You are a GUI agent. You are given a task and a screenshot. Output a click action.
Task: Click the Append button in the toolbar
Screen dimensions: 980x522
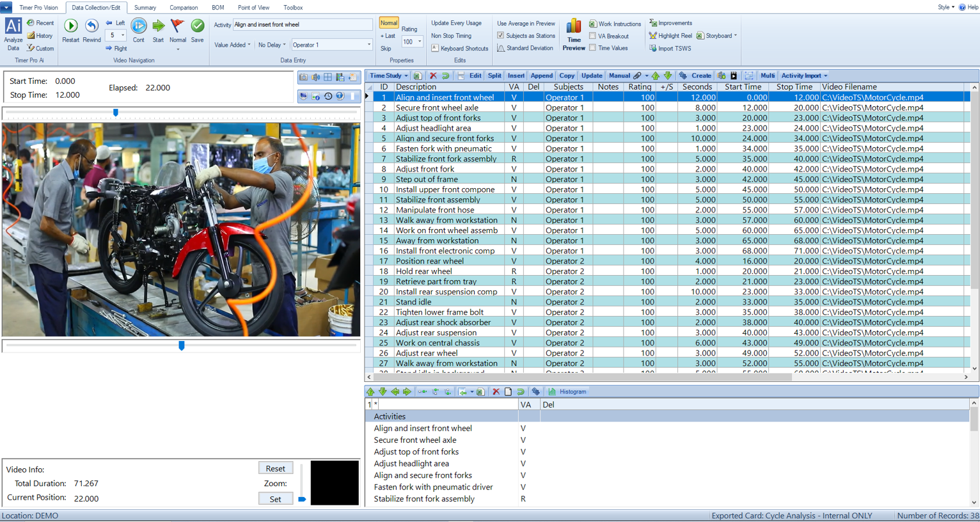(x=541, y=75)
